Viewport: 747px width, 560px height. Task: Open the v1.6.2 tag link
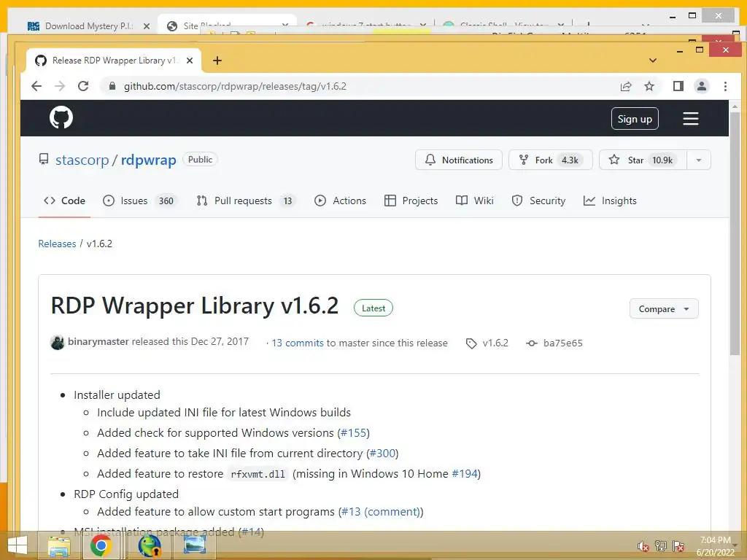point(487,343)
